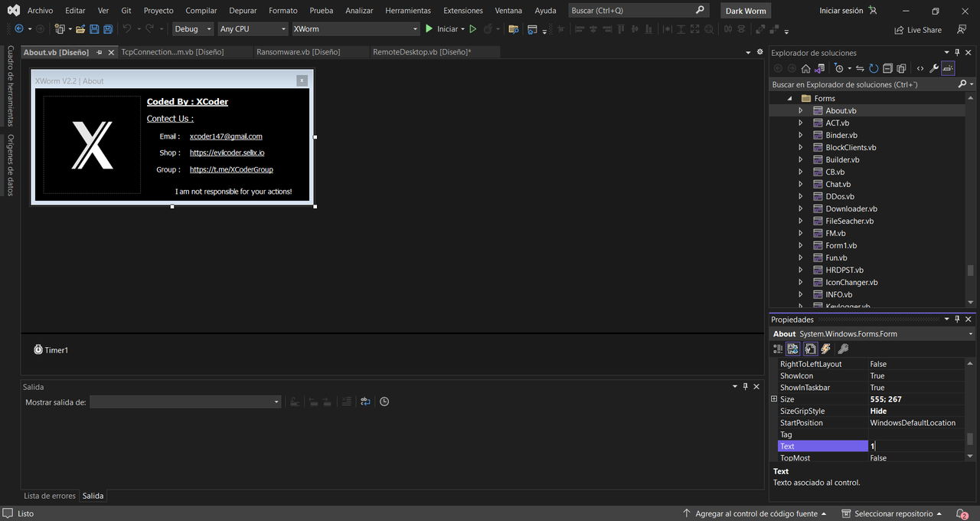Select Form1.vb in Solution Explorer
The image size is (980, 521).
click(841, 245)
